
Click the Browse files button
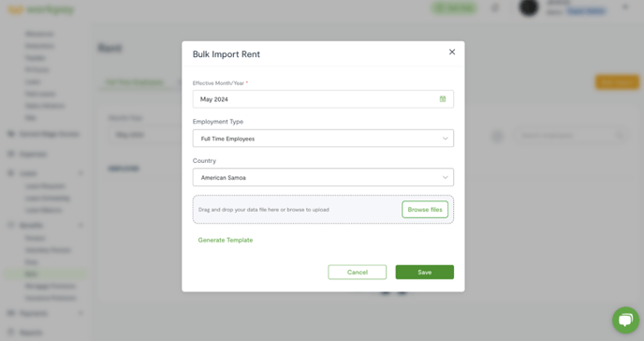(425, 210)
